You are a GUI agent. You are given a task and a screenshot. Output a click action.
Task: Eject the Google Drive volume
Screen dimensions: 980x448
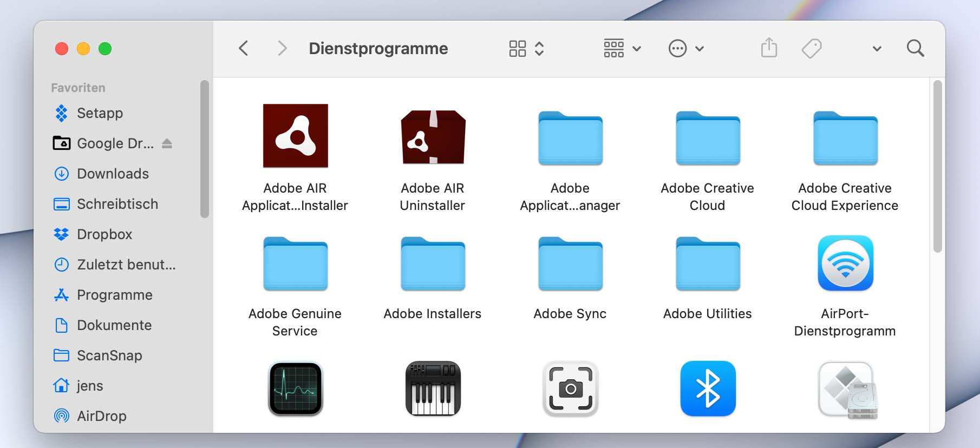coord(167,143)
